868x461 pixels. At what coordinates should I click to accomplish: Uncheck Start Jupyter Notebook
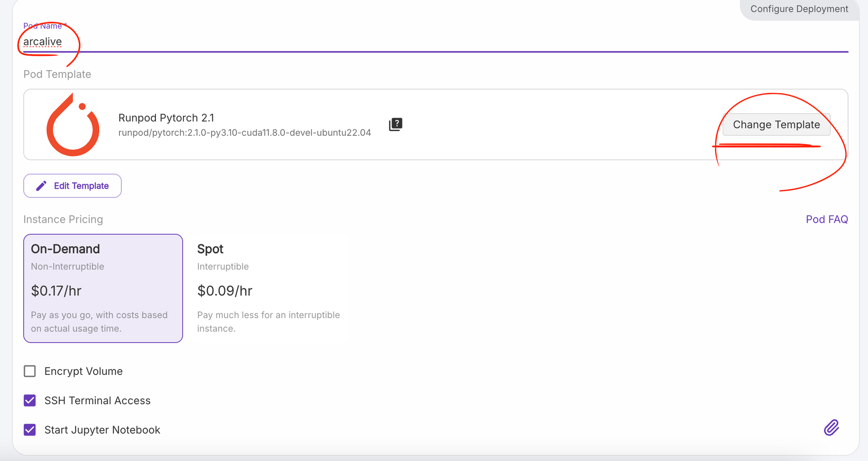point(30,430)
